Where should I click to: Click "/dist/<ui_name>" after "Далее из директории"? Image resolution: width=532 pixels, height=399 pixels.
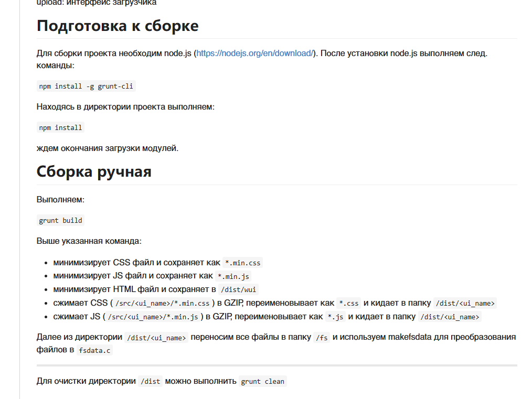coord(156,338)
